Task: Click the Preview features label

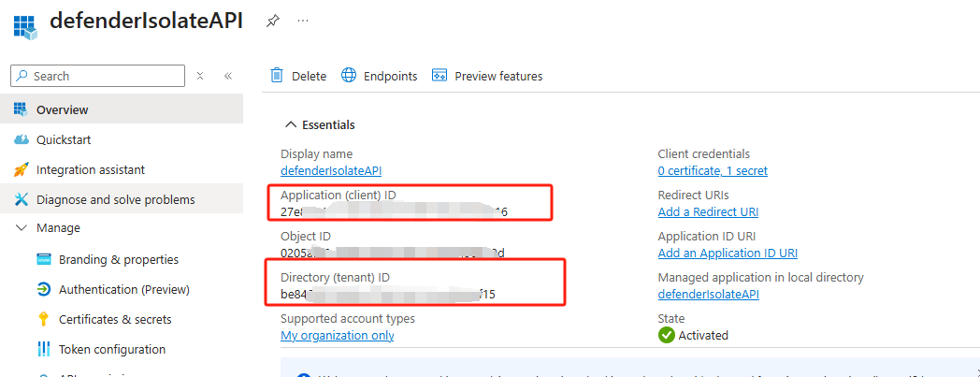Action: click(x=498, y=77)
